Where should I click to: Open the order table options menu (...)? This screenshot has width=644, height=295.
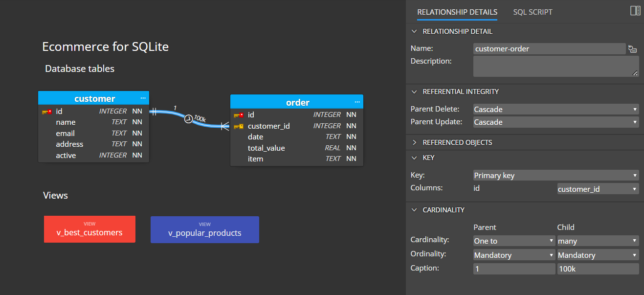[357, 102]
